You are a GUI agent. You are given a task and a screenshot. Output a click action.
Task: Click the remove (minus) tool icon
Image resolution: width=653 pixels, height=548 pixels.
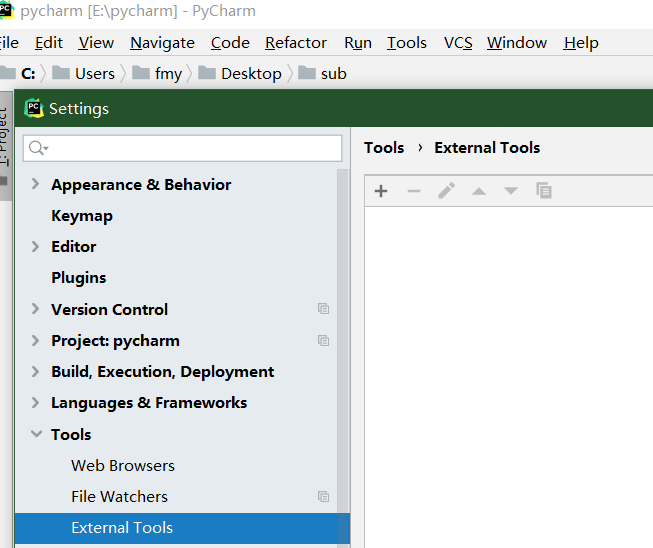[x=414, y=191]
